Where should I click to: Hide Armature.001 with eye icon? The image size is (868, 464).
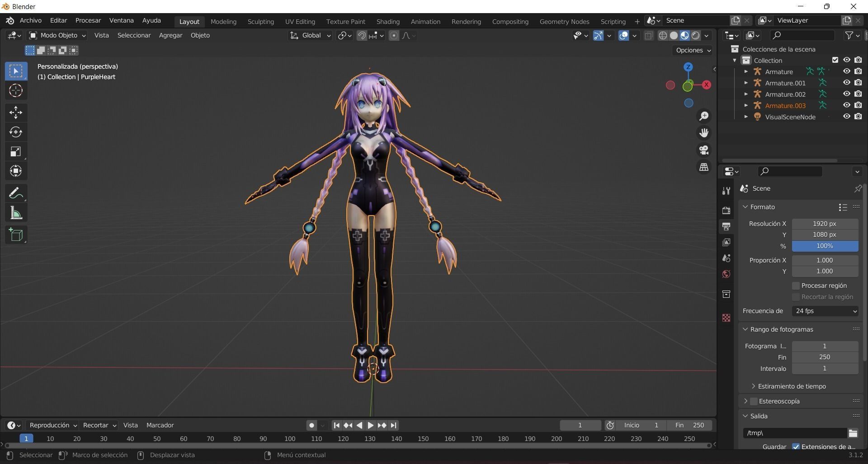tap(847, 83)
